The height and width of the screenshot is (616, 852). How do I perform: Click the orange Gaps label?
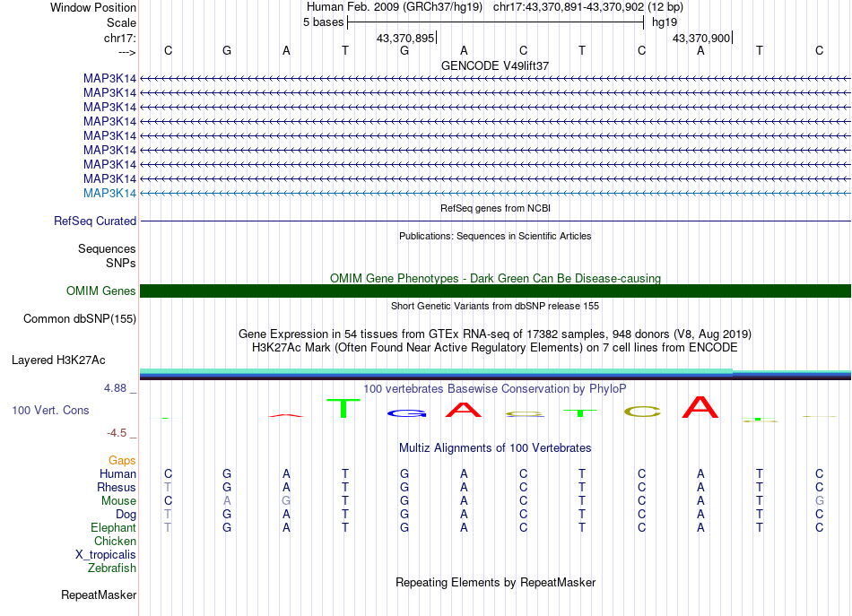[122, 461]
